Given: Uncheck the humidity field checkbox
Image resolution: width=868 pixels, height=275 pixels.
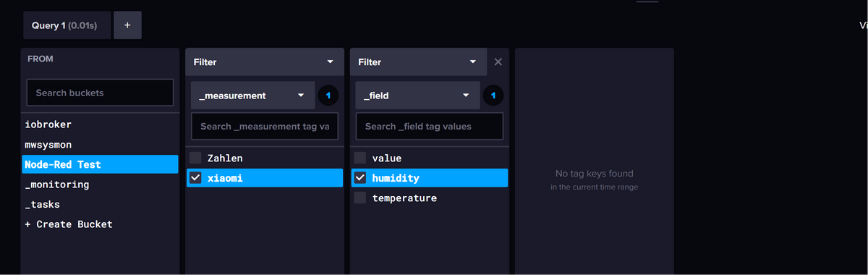Looking at the screenshot, I should pyautogui.click(x=360, y=178).
